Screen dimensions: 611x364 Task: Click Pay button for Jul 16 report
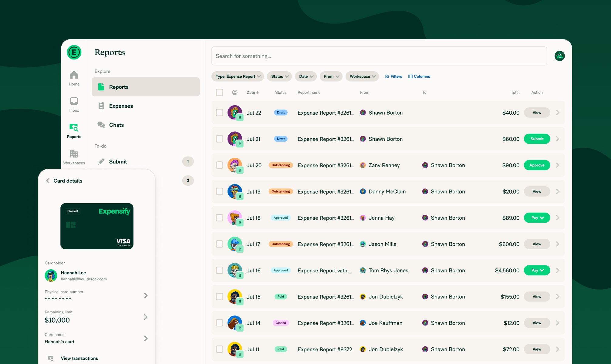pyautogui.click(x=537, y=270)
